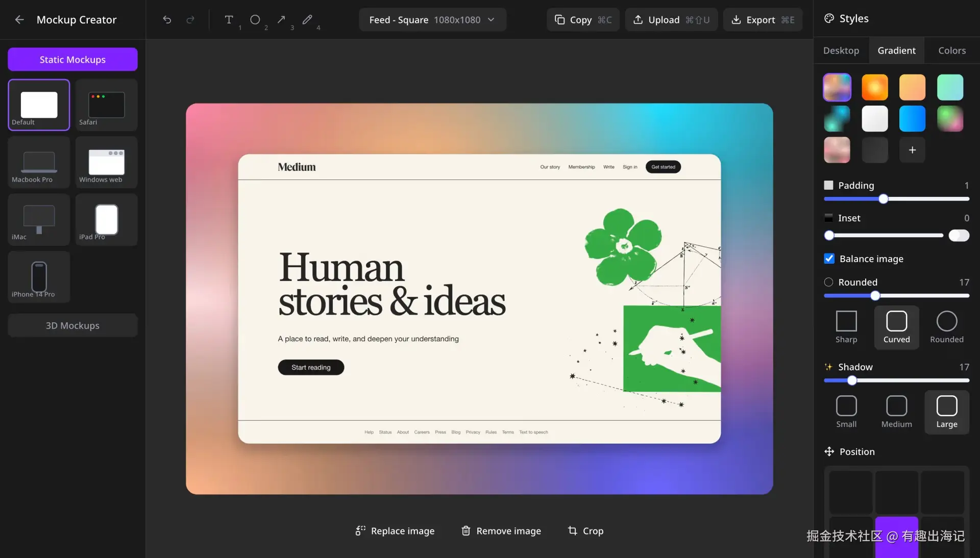Select the arrow drawing tool

point(281,20)
